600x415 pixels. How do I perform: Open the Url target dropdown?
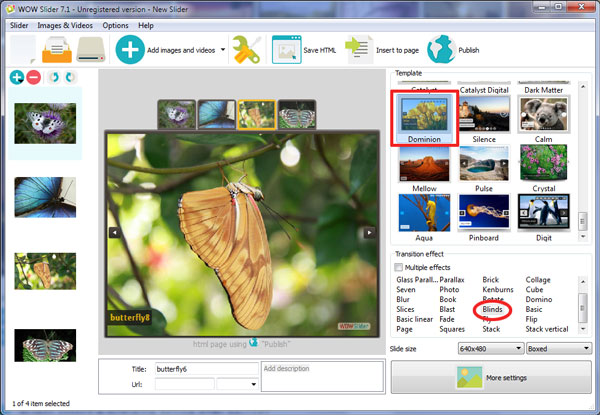point(237,384)
